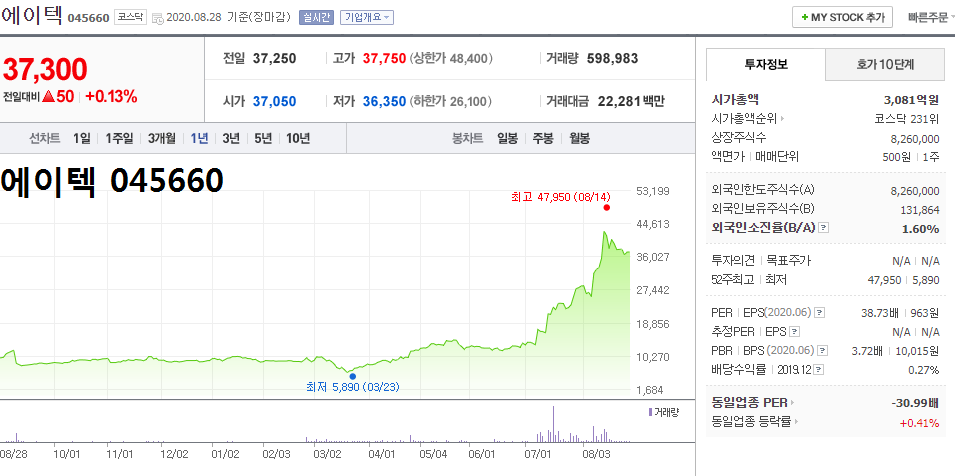This screenshot has width=955, height=476.
Task: Click the 액면가 value 500원
Action: [897, 156]
